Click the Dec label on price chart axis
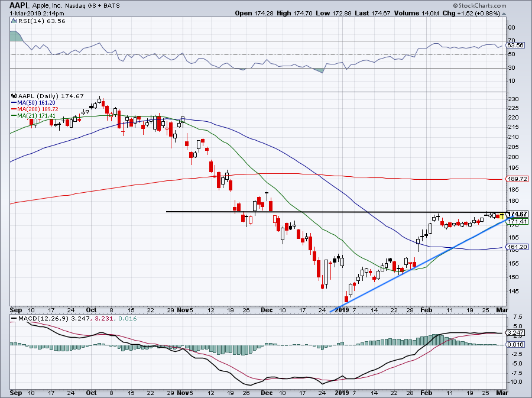Image resolution: width=532 pixels, height=398 pixels. pos(267,310)
